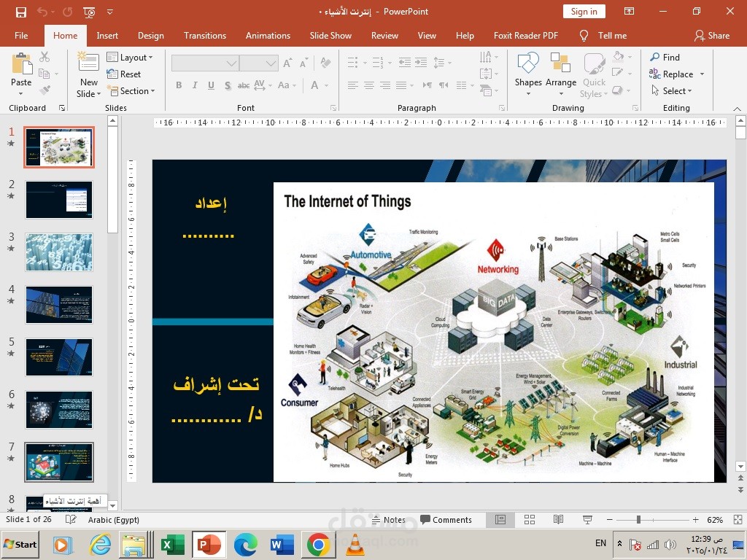The width and height of the screenshot is (747, 560).
Task: Select slide 6 thumbnail
Action: pyautogui.click(x=59, y=410)
